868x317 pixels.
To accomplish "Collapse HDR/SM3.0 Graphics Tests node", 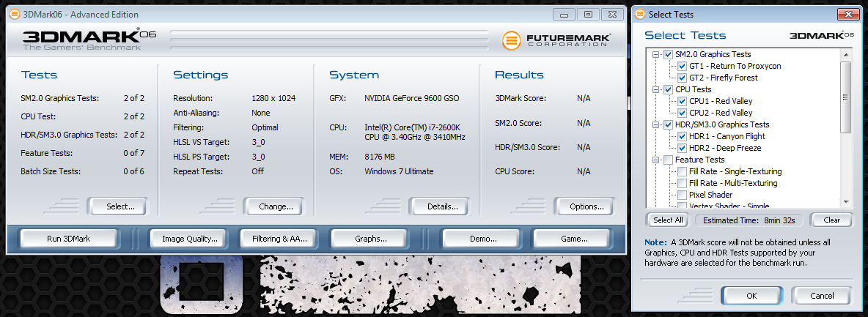I will (x=657, y=124).
